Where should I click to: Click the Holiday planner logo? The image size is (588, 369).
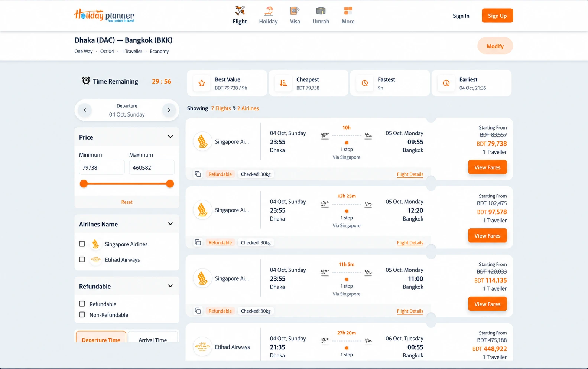click(104, 16)
